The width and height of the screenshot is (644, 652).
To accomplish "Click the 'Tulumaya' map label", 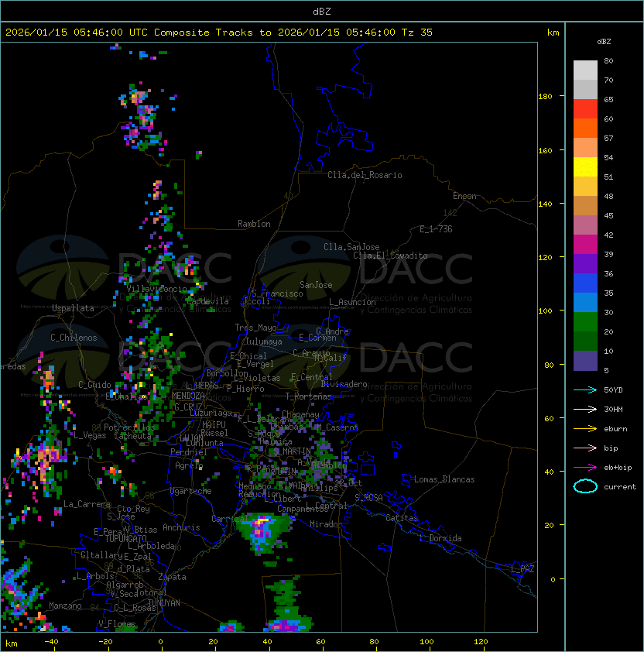I will click(264, 341).
